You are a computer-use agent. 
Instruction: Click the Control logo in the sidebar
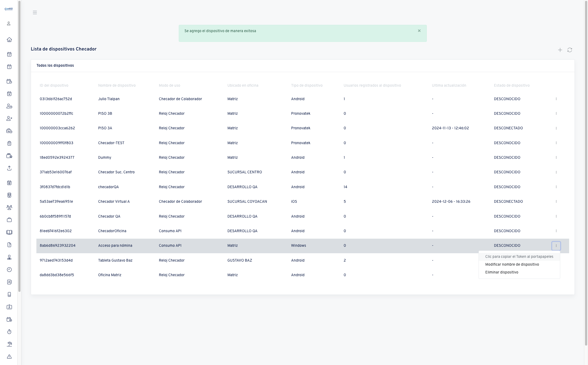tap(9, 9)
